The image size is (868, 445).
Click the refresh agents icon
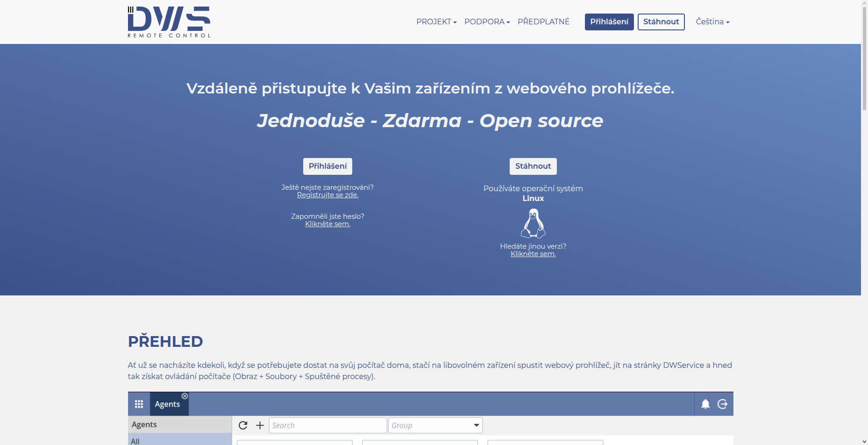pyautogui.click(x=243, y=425)
